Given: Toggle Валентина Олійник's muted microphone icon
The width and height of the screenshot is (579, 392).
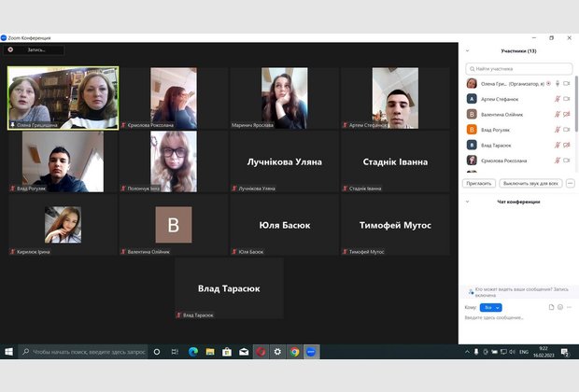Looking at the screenshot, I should (x=557, y=114).
